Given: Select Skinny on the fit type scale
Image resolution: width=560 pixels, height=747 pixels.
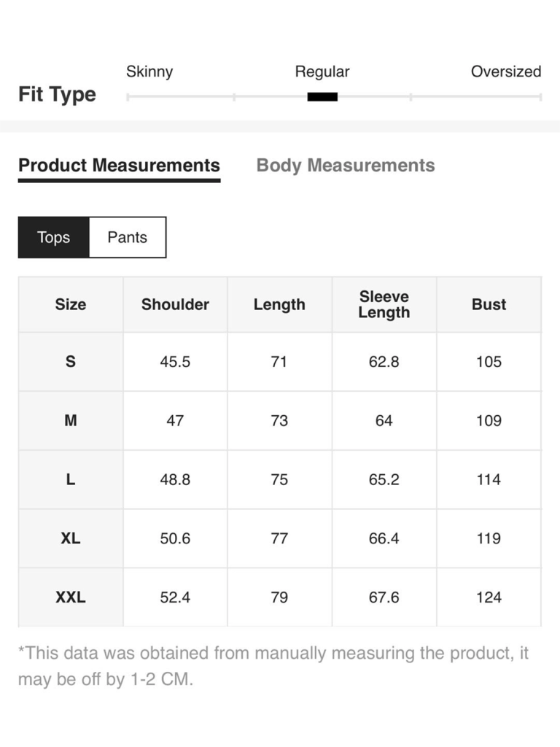Looking at the screenshot, I should pos(149,71).
